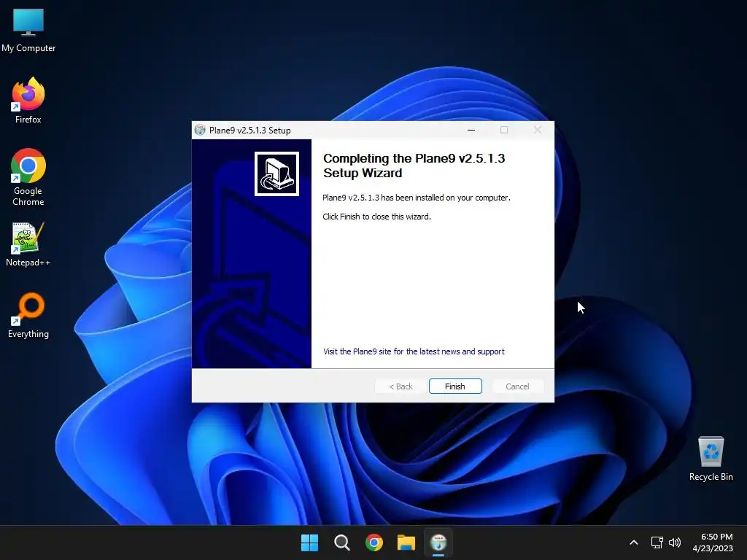Select the Google Chrome desktop shortcut
This screenshot has width=747, height=560.
click(28, 177)
